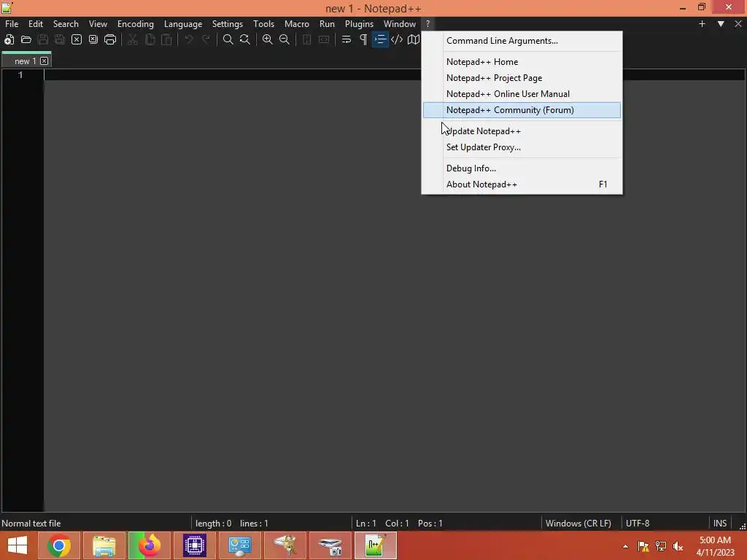
Task: Click the Ln : 1 Col : 1 status field
Action: [x=399, y=524]
